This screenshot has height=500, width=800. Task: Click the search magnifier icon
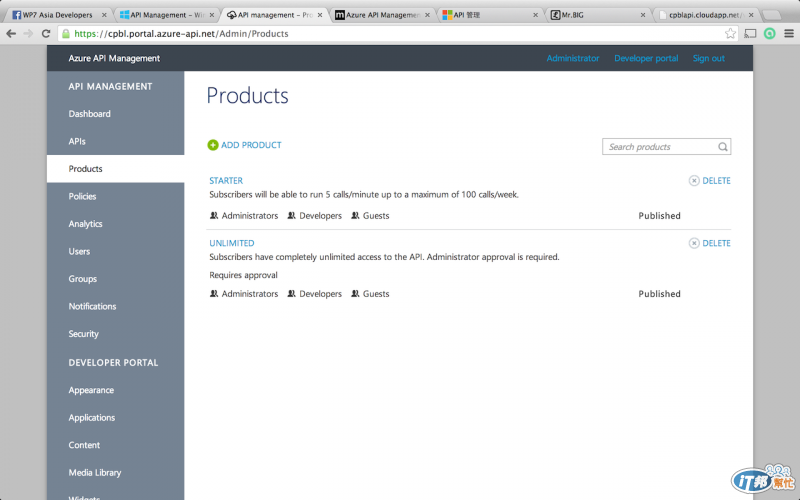(722, 147)
